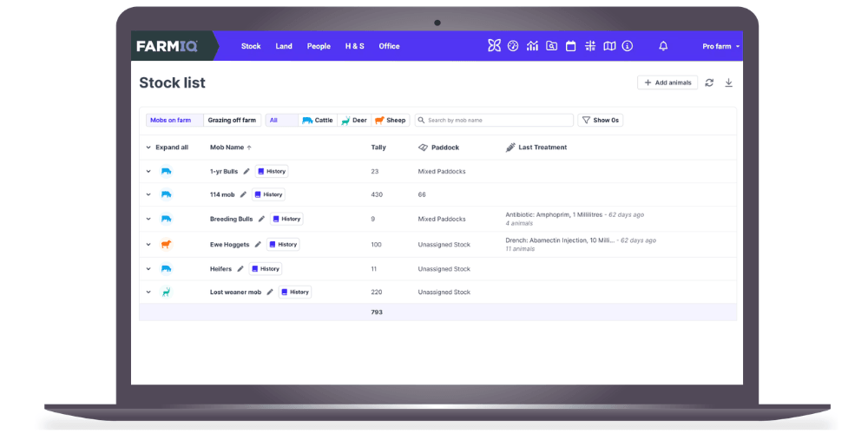Open the bar chart reports icon
Screen dimensions: 868x434
coord(532,46)
